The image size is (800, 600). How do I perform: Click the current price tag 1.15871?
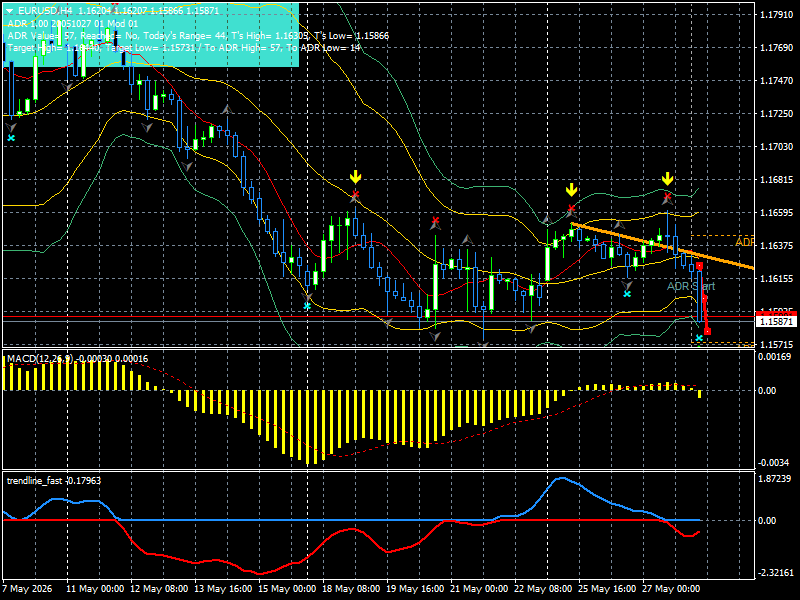(x=776, y=322)
